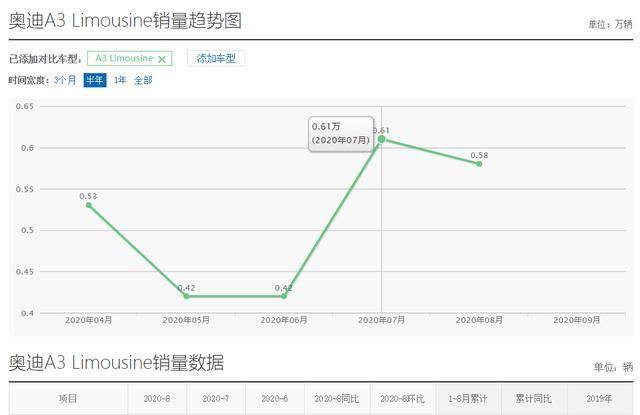Click the 2020年08月 data point at 0.58
The width and height of the screenshot is (640, 415).
(x=479, y=164)
